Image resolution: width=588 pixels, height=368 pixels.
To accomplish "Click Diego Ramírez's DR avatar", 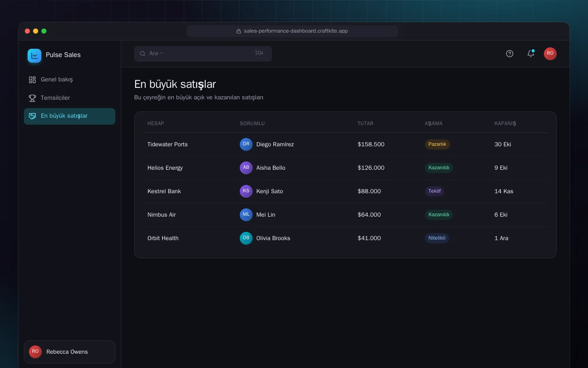I will click(246, 144).
